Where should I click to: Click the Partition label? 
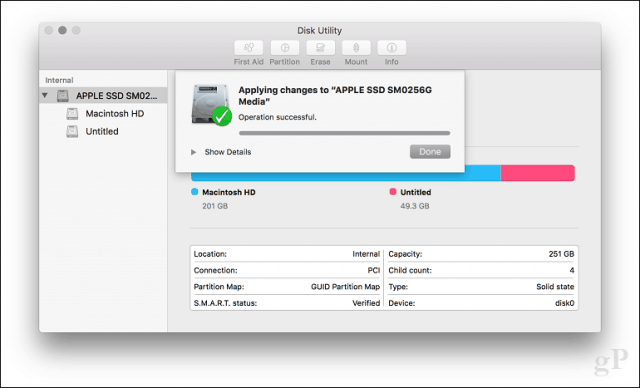(x=284, y=62)
